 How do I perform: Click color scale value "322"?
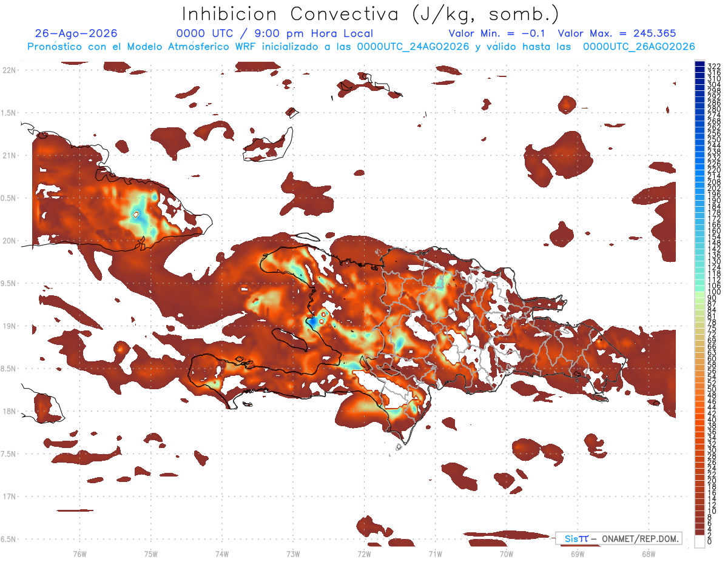pyautogui.click(x=714, y=66)
